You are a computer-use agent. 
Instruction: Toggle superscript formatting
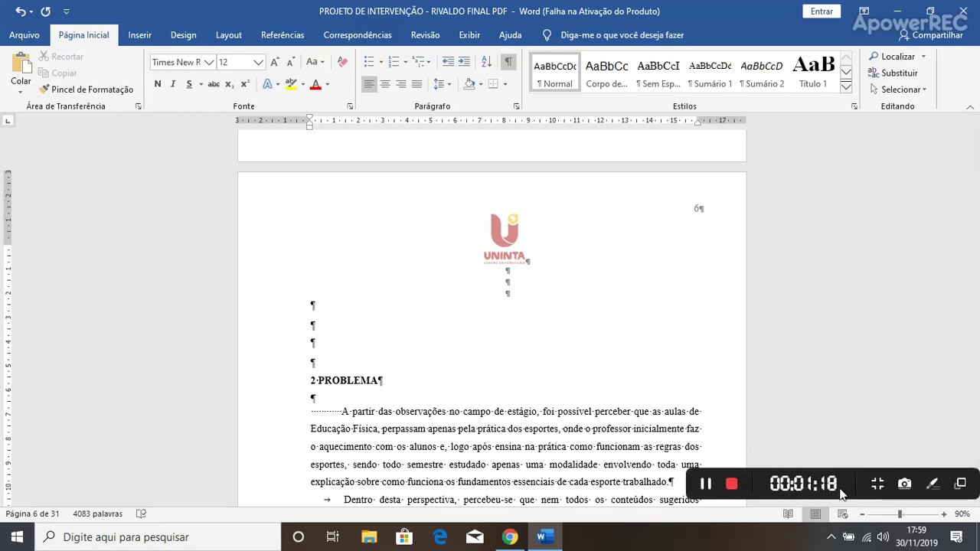pyautogui.click(x=245, y=84)
